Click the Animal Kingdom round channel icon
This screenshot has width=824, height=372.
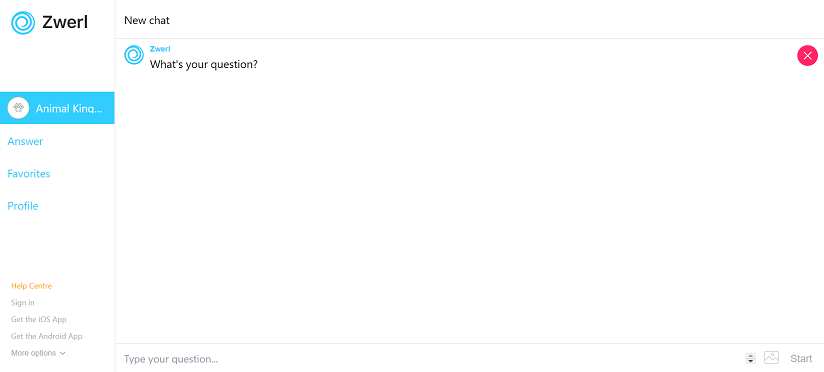(18, 108)
